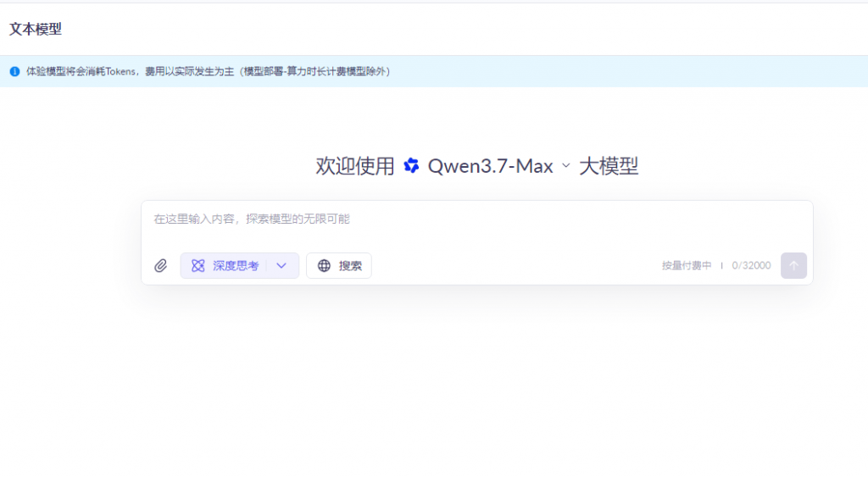Click the 0/32000 character counter

pos(751,266)
